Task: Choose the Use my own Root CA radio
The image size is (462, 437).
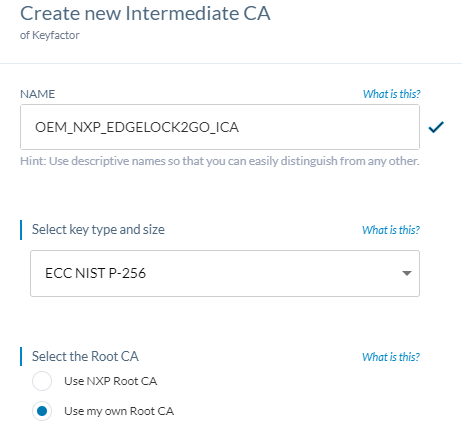Action: coord(42,411)
